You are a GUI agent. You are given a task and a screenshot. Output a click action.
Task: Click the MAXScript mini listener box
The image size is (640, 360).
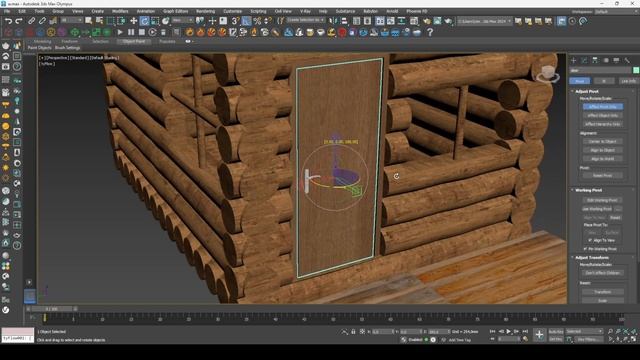18,335
